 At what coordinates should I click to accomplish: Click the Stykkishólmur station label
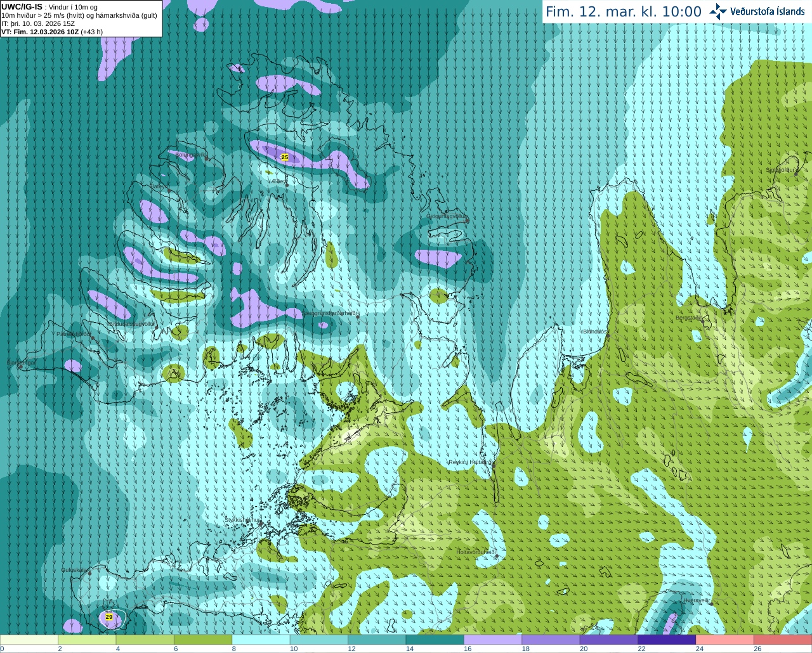click(243, 520)
